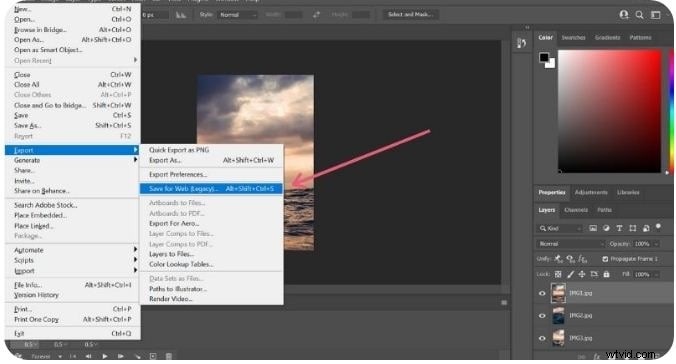
Task: Expand the Import submenu
Action: 72,271
